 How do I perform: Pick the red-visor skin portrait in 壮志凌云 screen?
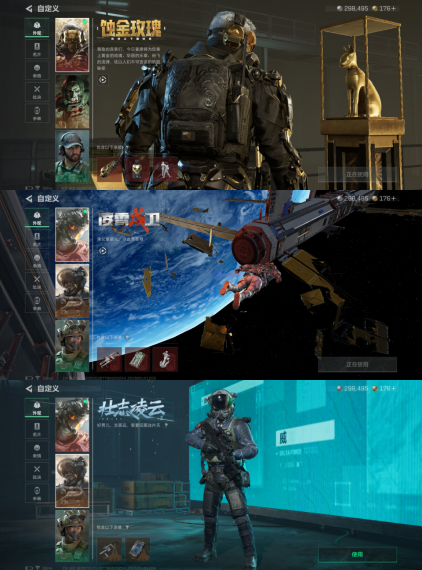pos(72,425)
